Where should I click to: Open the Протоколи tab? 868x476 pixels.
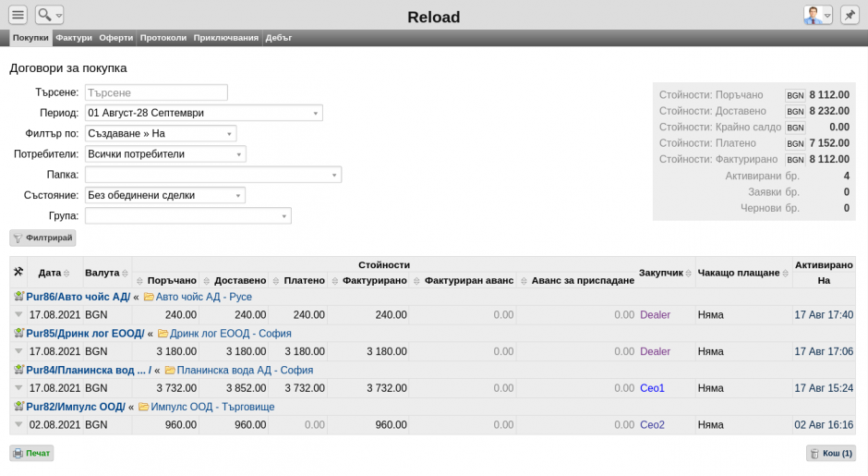pos(163,38)
